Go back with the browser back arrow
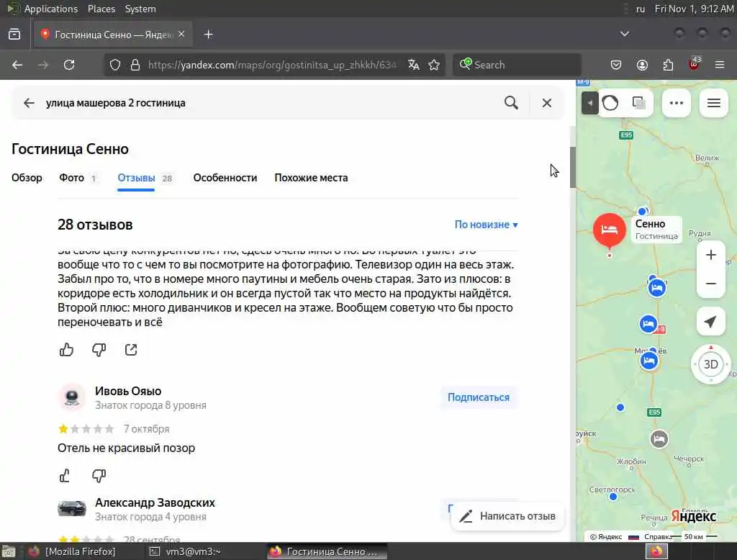This screenshot has height=560, width=737. tap(17, 65)
